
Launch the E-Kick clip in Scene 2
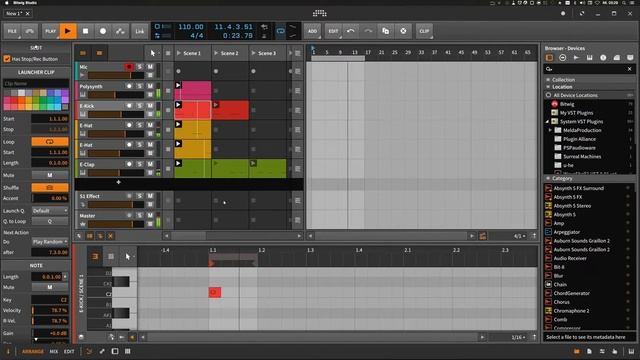point(216,105)
